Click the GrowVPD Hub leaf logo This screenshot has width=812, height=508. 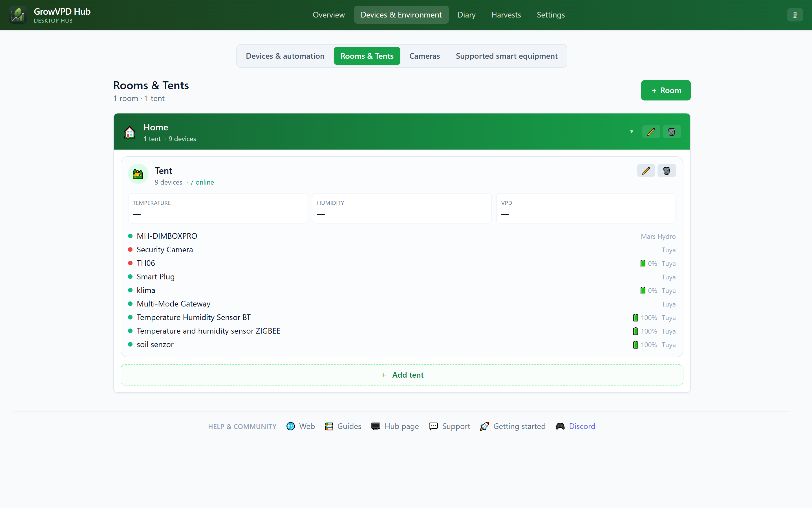point(18,15)
